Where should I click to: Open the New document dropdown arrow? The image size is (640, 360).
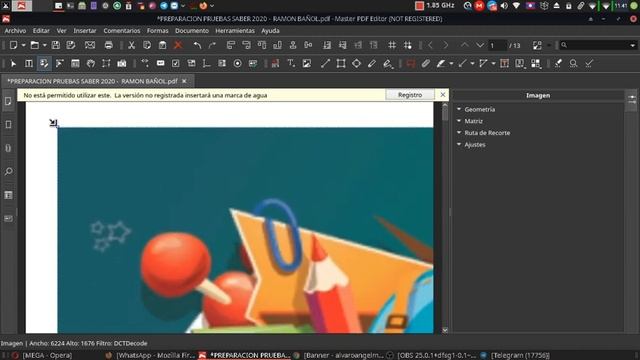click(x=23, y=45)
